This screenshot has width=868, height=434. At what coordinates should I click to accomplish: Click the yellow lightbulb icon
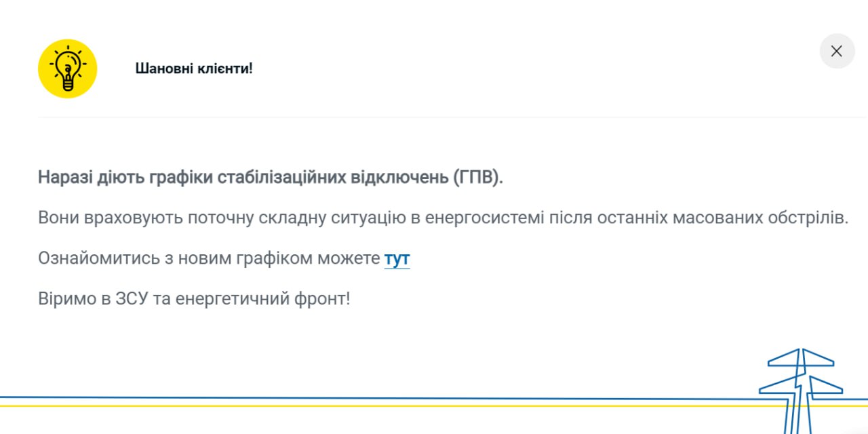pos(67,68)
